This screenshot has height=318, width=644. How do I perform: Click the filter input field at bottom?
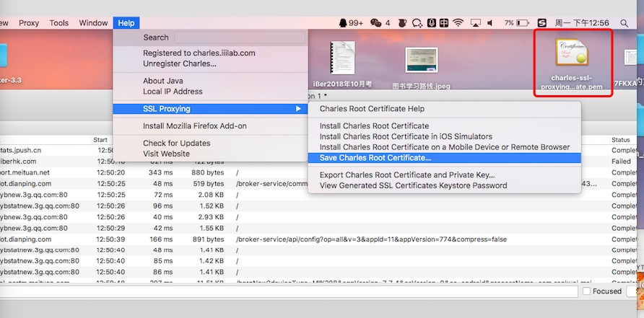[x=289, y=291]
